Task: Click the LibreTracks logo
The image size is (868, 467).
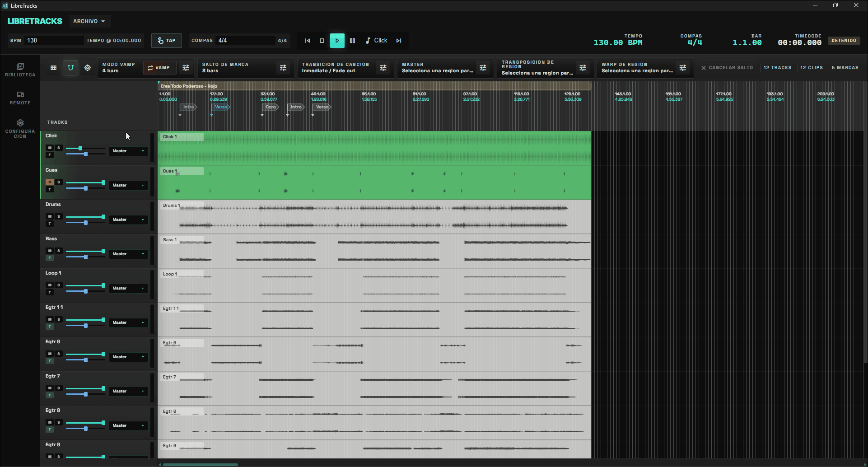Action: pyautogui.click(x=35, y=21)
